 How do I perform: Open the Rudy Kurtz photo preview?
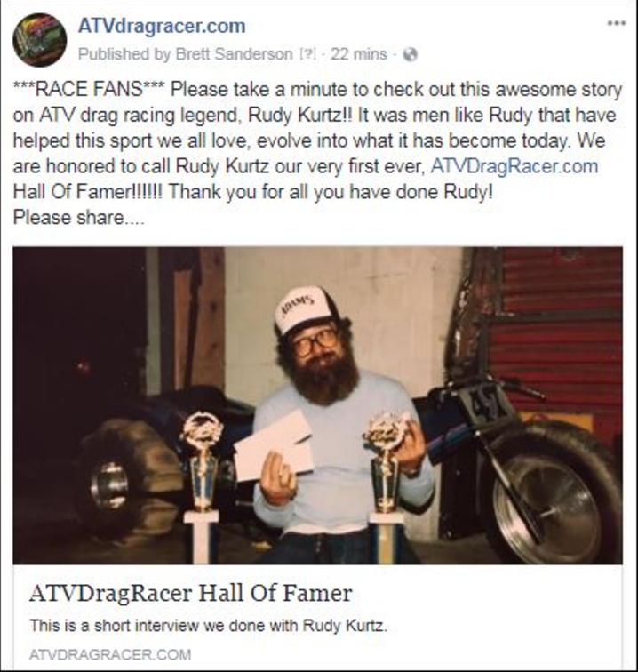click(317, 405)
